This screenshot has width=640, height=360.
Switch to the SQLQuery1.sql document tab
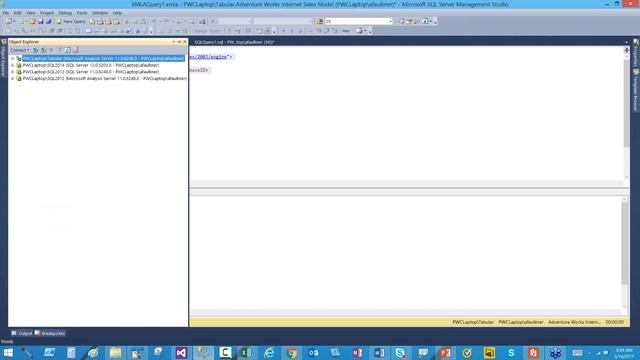(234, 42)
